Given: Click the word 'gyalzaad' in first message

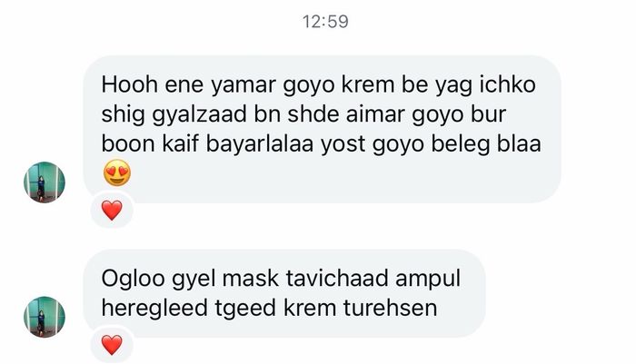Looking at the screenshot, I should [199, 116].
